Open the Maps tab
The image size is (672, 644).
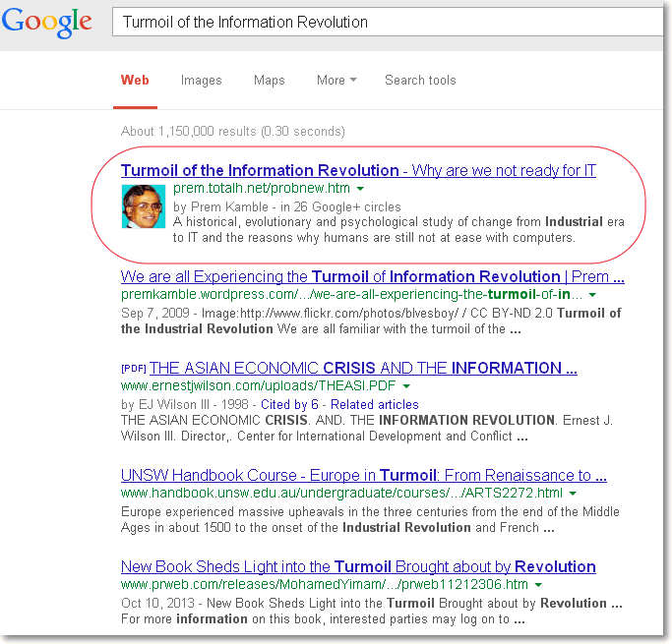269,81
